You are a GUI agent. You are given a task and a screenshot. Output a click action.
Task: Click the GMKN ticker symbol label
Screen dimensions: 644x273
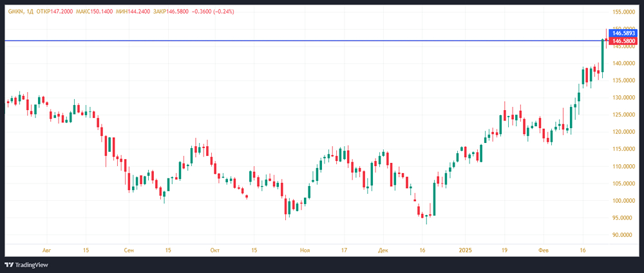(x=15, y=12)
